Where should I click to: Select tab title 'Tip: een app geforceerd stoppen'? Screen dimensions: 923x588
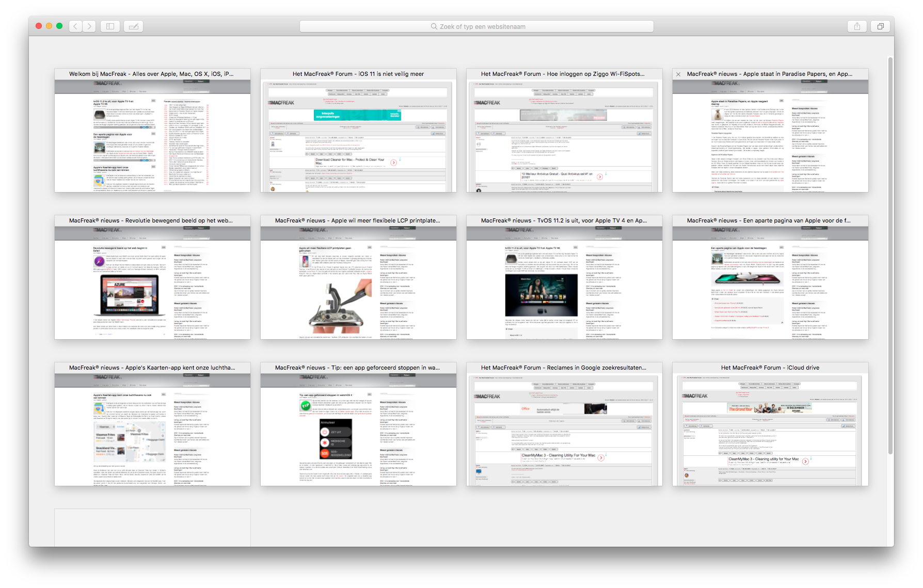click(x=357, y=368)
